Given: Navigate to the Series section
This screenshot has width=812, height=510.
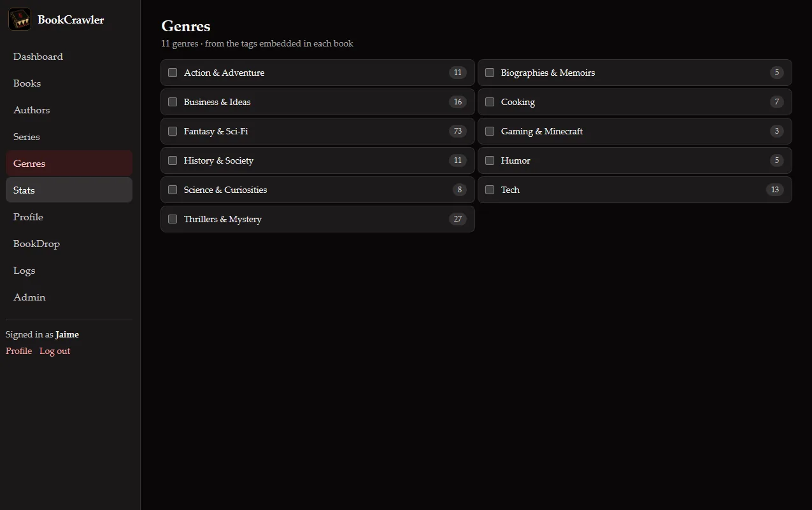Looking at the screenshot, I should coord(69,137).
